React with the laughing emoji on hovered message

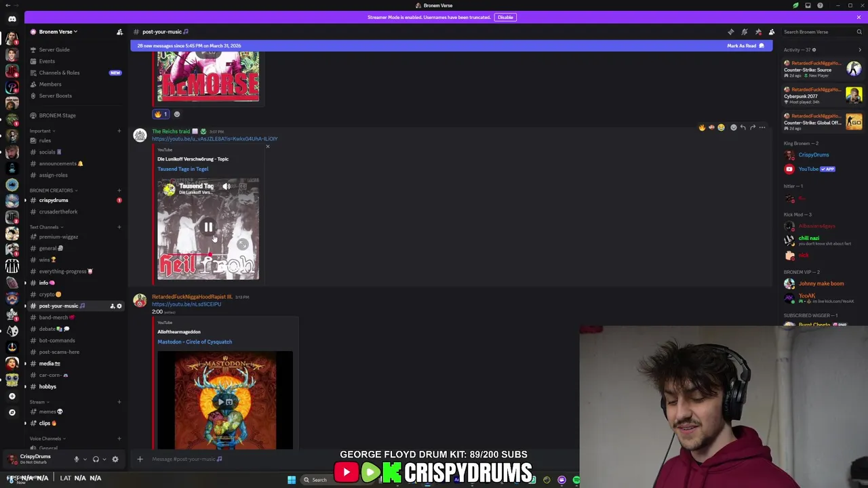721,127
